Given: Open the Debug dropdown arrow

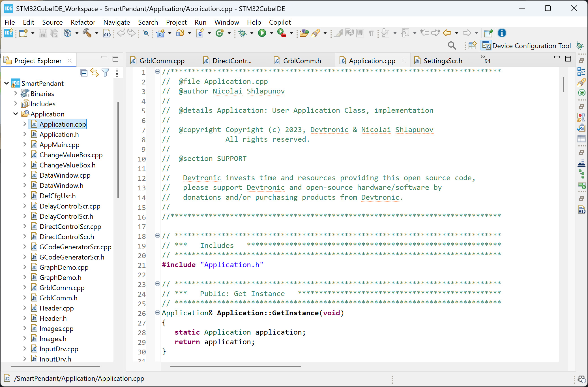Looking at the screenshot, I should (252, 33).
